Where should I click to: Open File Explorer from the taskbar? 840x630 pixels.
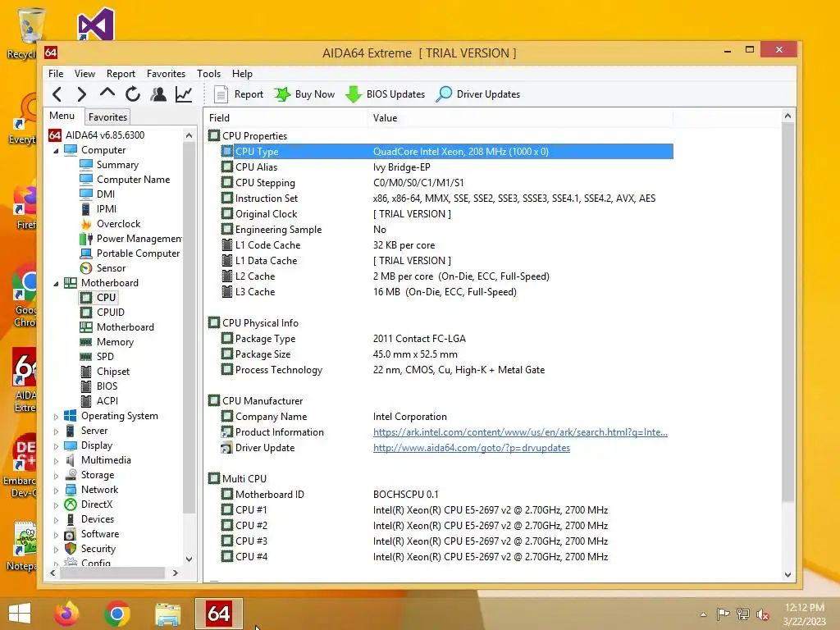[x=167, y=614]
